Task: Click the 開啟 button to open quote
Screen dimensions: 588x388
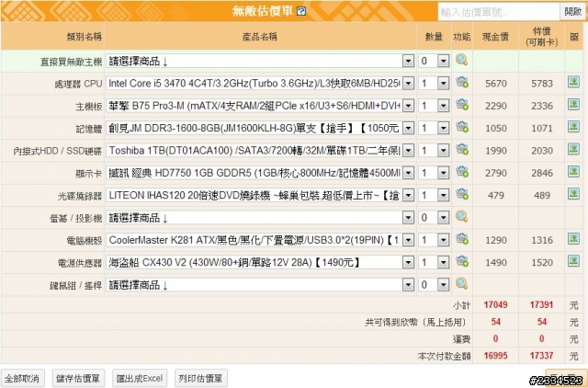Action: coord(572,12)
